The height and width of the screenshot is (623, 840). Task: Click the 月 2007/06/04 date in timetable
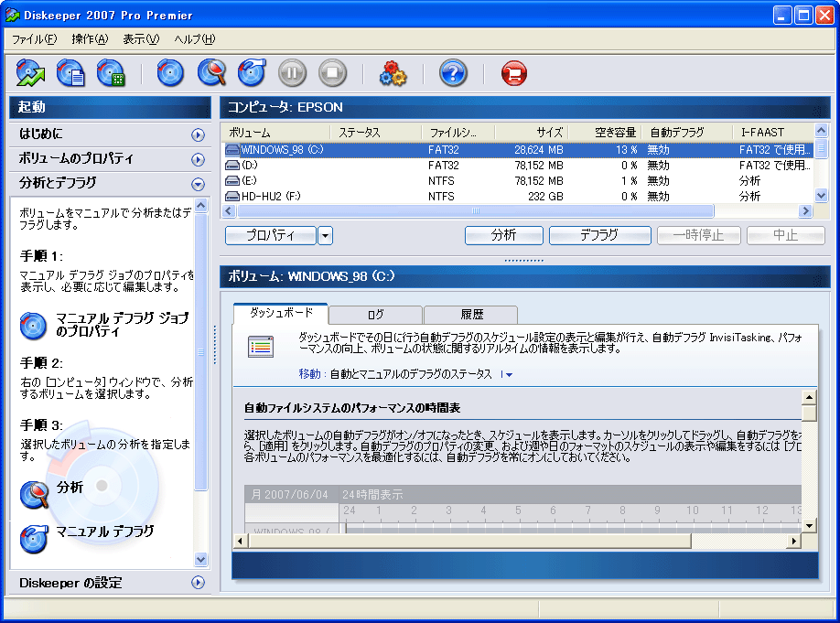point(289,494)
